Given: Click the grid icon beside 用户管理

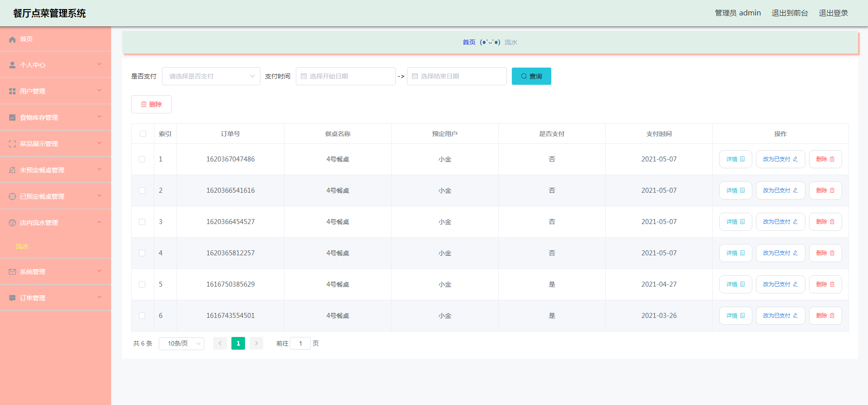Looking at the screenshot, I should [x=12, y=91].
